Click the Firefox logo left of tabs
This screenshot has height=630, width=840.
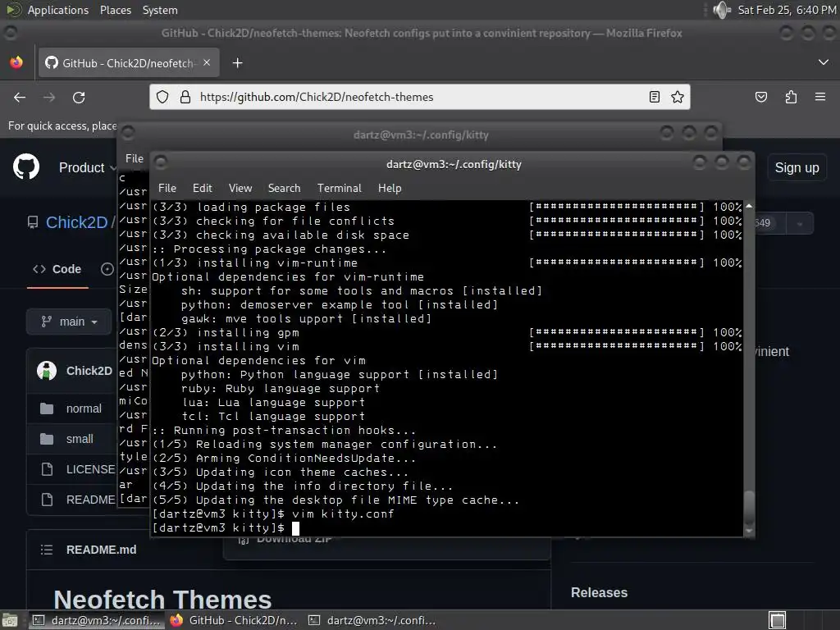pos(16,62)
